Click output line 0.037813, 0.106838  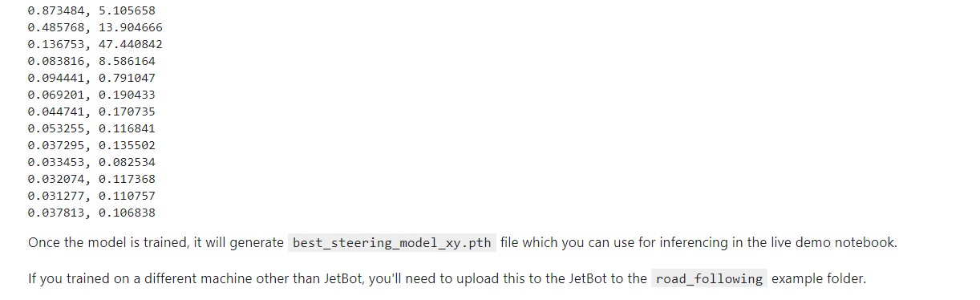pyautogui.click(x=91, y=213)
